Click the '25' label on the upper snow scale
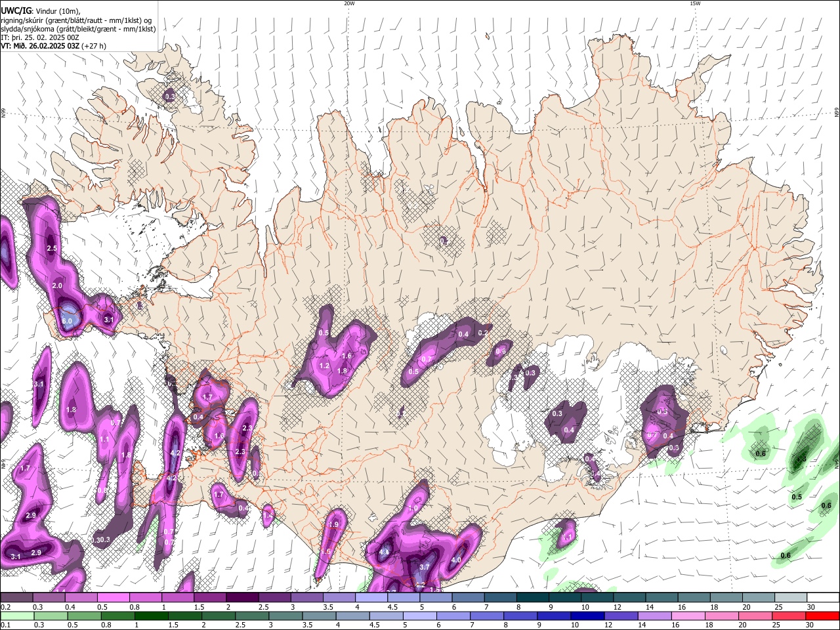The width and height of the screenshot is (840, 630). click(778, 607)
